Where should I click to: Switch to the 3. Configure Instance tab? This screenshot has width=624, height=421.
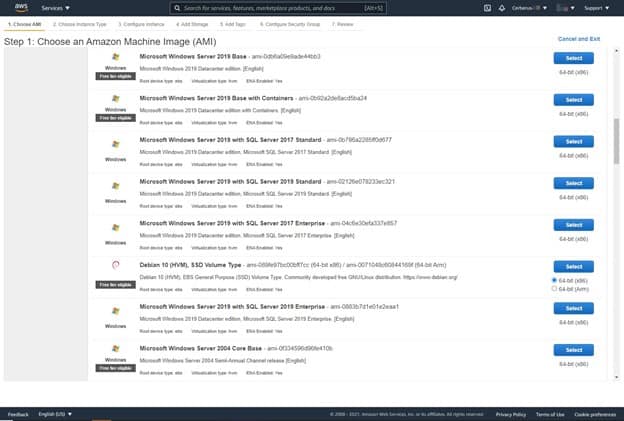141,24
